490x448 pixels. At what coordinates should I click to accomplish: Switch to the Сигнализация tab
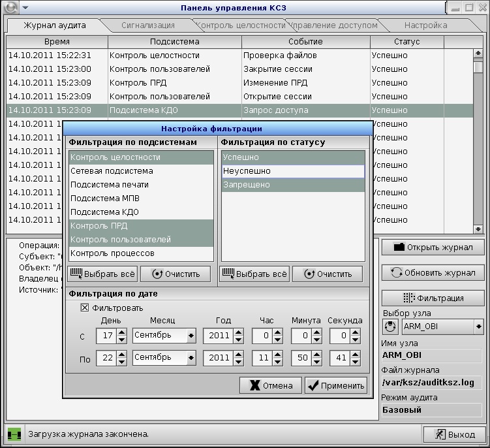[148, 25]
